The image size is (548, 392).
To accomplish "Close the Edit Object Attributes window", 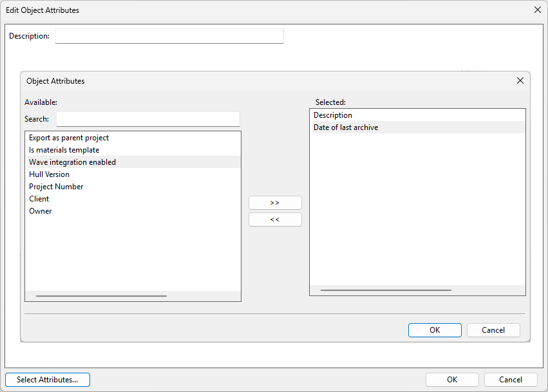I will coord(538,10).
